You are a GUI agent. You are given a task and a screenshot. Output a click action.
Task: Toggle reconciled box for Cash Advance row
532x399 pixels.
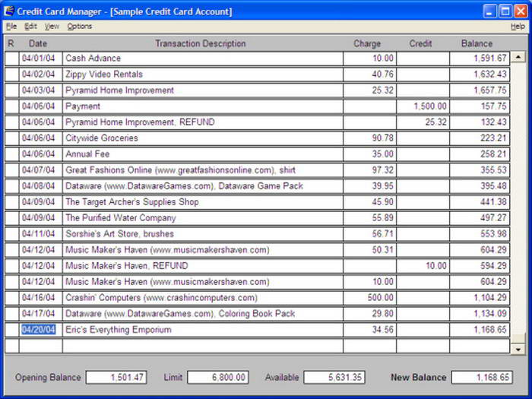12,59
